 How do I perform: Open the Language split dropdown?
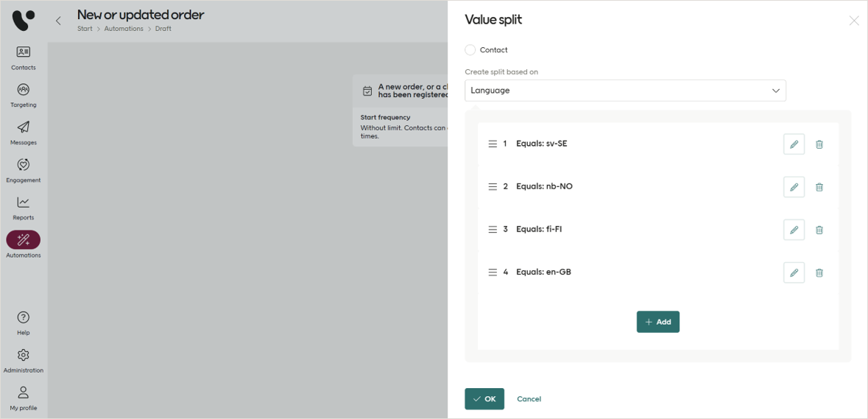click(x=625, y=91)
